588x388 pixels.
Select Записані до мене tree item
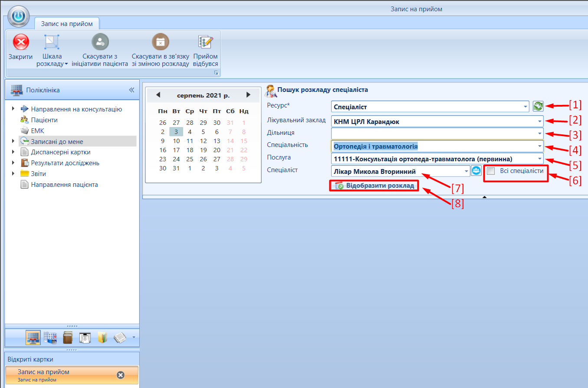click(x=57, y=141)
